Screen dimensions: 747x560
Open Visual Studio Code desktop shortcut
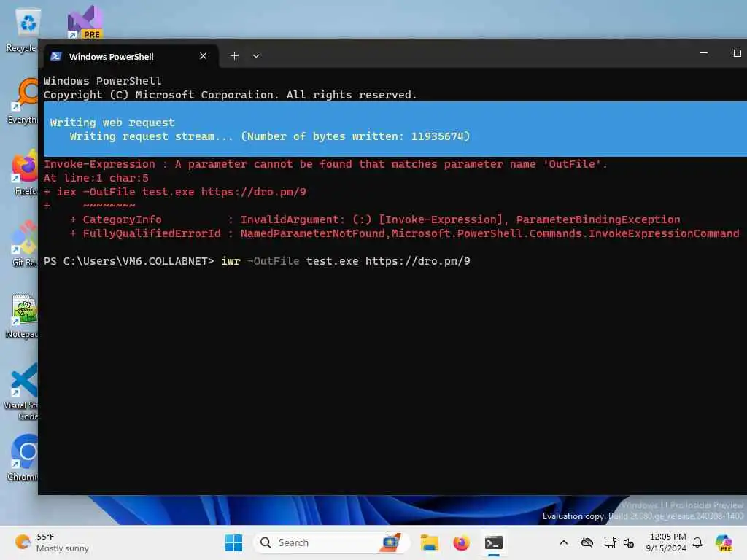[21, 392]
